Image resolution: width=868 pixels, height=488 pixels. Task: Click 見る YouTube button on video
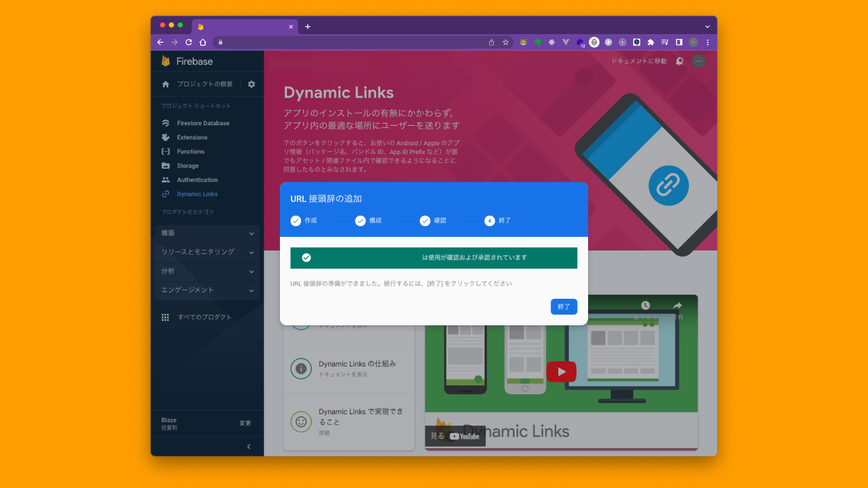(x=455, y=436)
